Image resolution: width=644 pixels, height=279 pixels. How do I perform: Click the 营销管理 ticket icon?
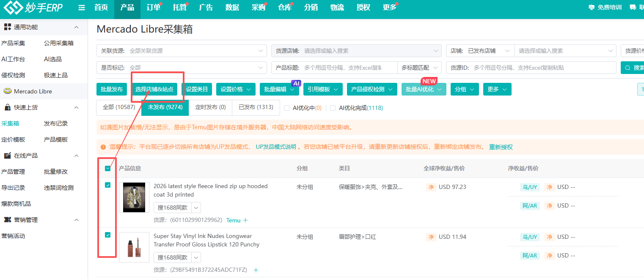click(7, 220)
